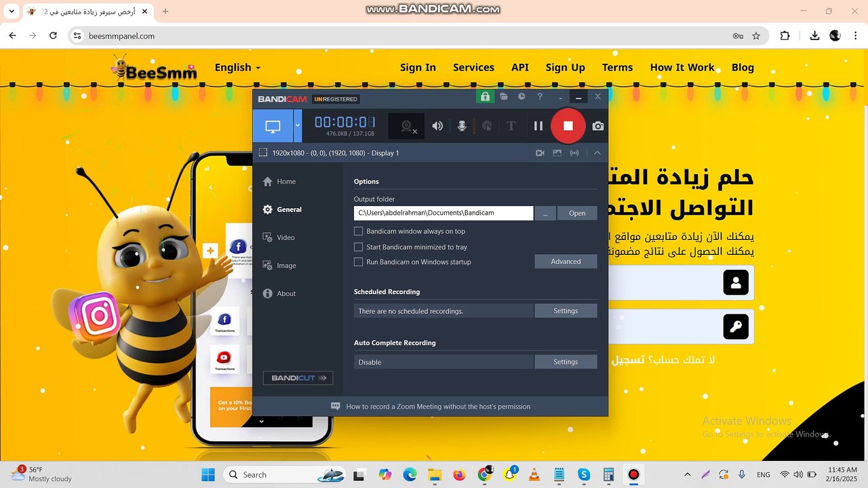The width and height of the screenshot is (868, 488).
Task: Collapse the Bandicam panel with chevron
Action: (597, 153)
